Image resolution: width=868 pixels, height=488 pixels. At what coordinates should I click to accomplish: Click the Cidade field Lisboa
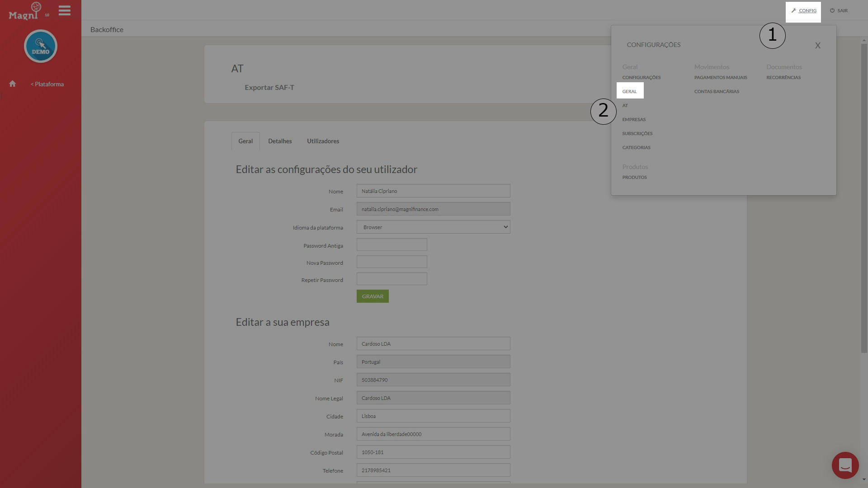pyautogui.click(x=433, y=416)
